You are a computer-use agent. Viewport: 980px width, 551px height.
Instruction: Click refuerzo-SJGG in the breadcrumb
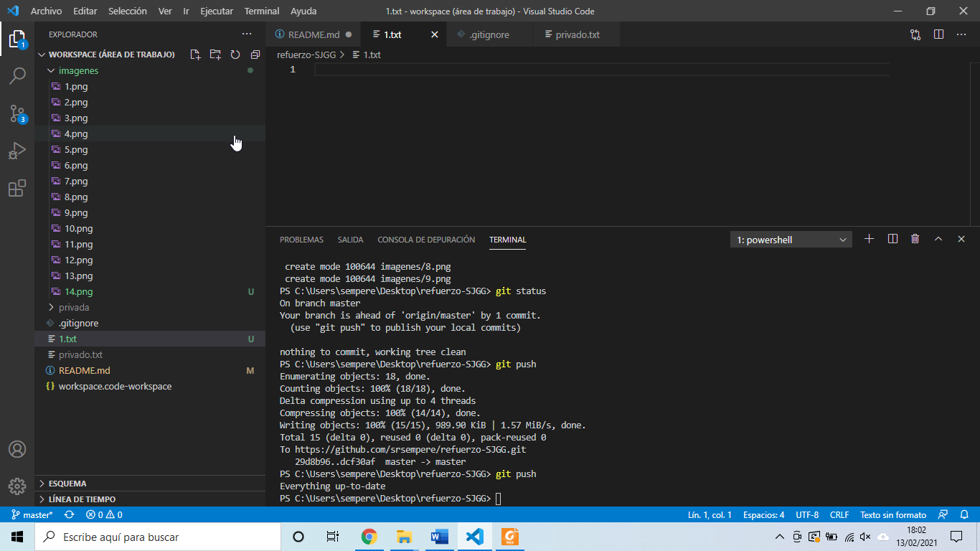point(306,55)
